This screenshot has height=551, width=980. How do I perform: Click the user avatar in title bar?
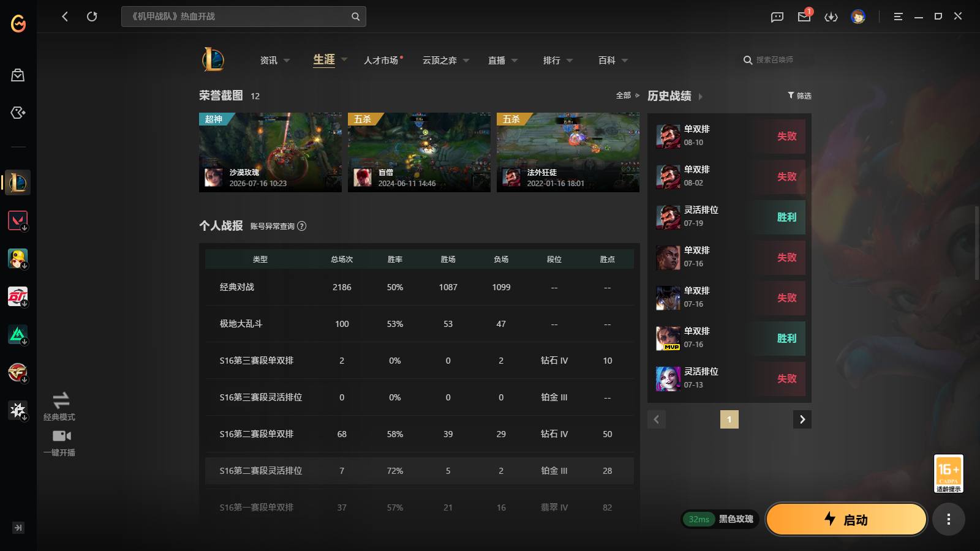pos(858,17)
